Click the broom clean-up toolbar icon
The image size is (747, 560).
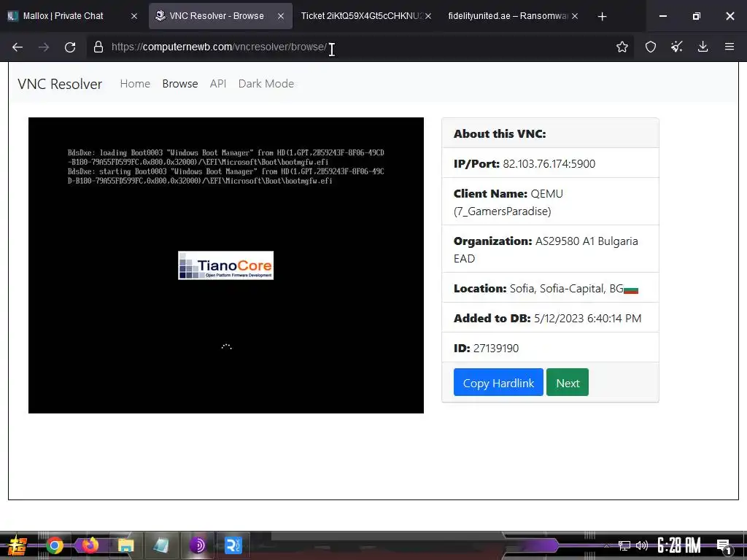676,47
